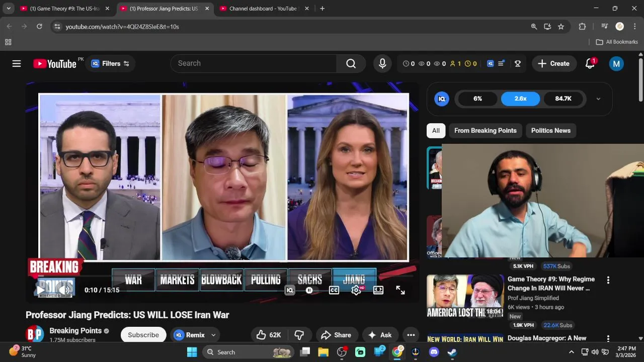Dislike the video

[299, 335]
